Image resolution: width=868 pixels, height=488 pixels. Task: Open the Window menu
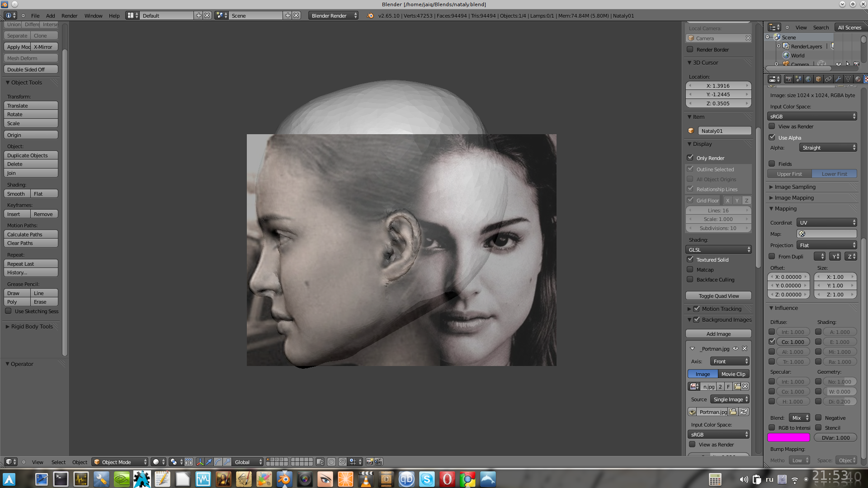click(93, 15)
